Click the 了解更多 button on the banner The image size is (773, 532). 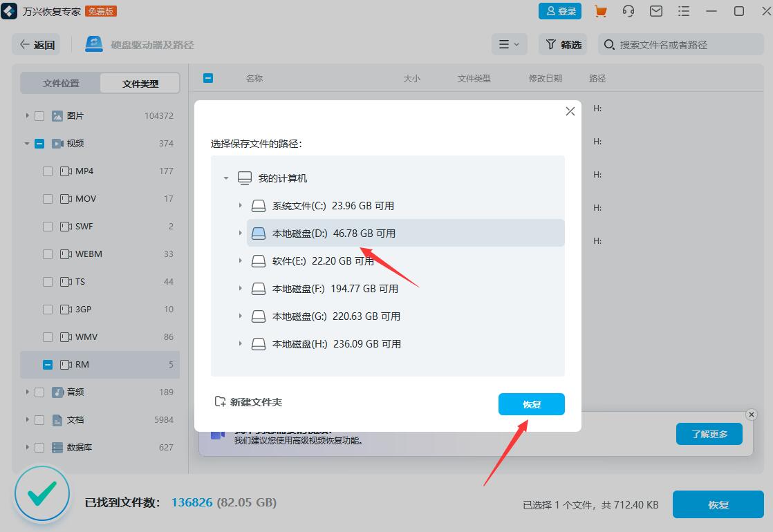[x=709, y=434]
